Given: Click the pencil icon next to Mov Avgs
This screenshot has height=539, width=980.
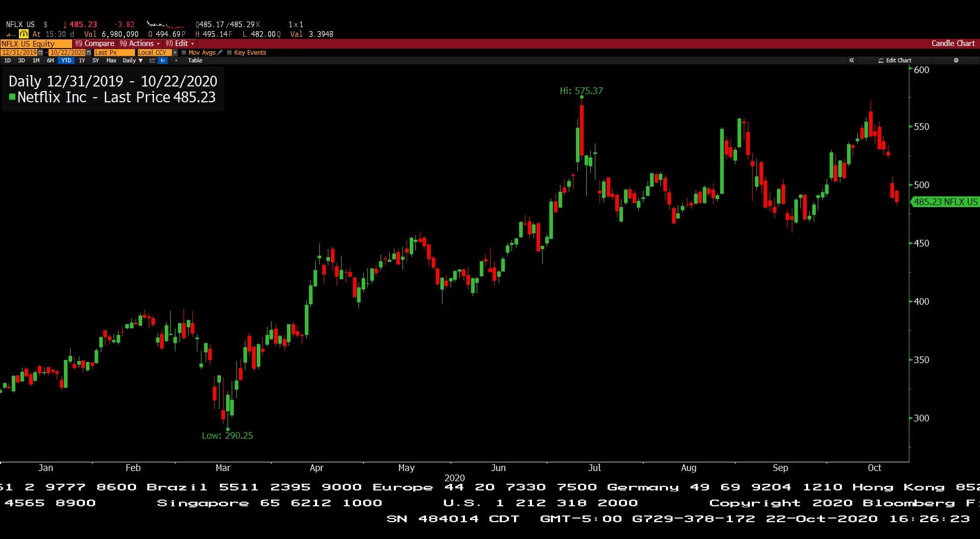Looking at the screenshot, I should click(219, 52).
